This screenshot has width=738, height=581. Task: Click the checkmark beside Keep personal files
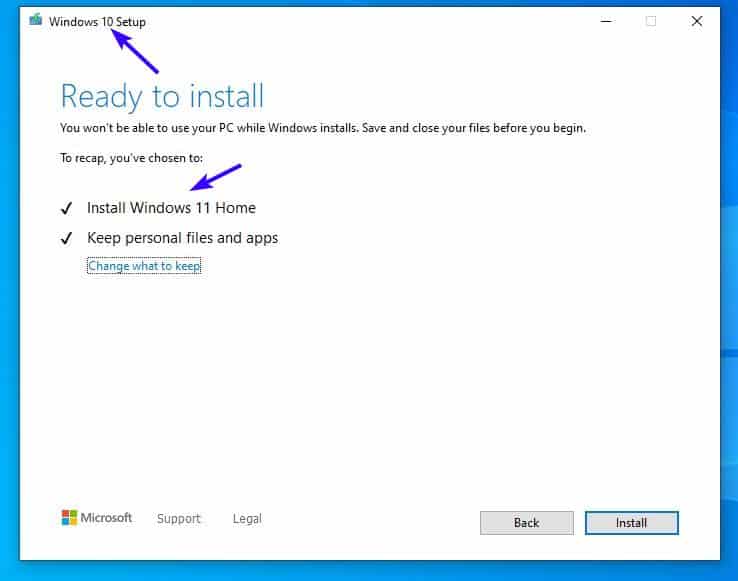click(x=66, y=238)
